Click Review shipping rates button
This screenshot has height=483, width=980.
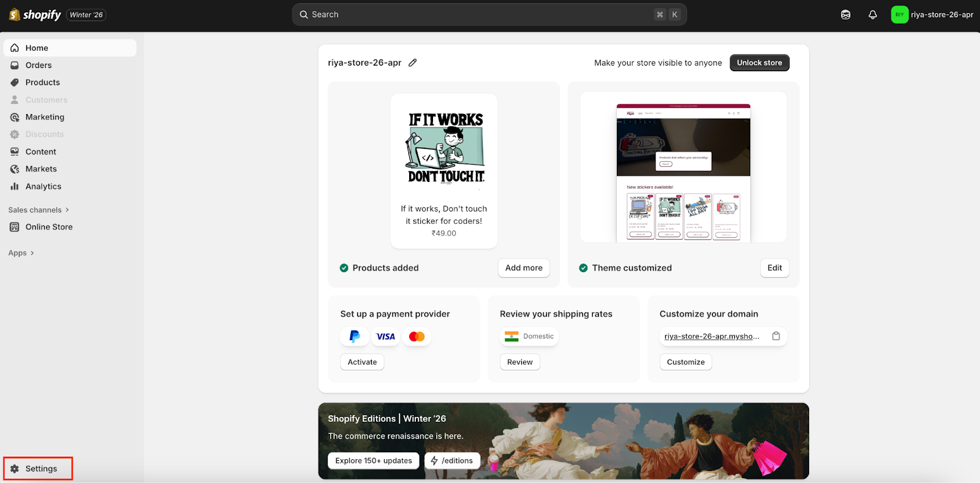pos(520,362)
